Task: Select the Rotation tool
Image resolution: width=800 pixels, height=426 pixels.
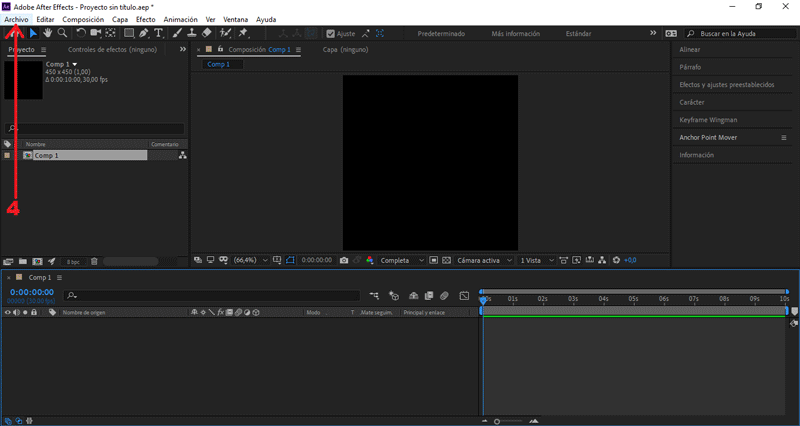Action: (x=81, y=33)
